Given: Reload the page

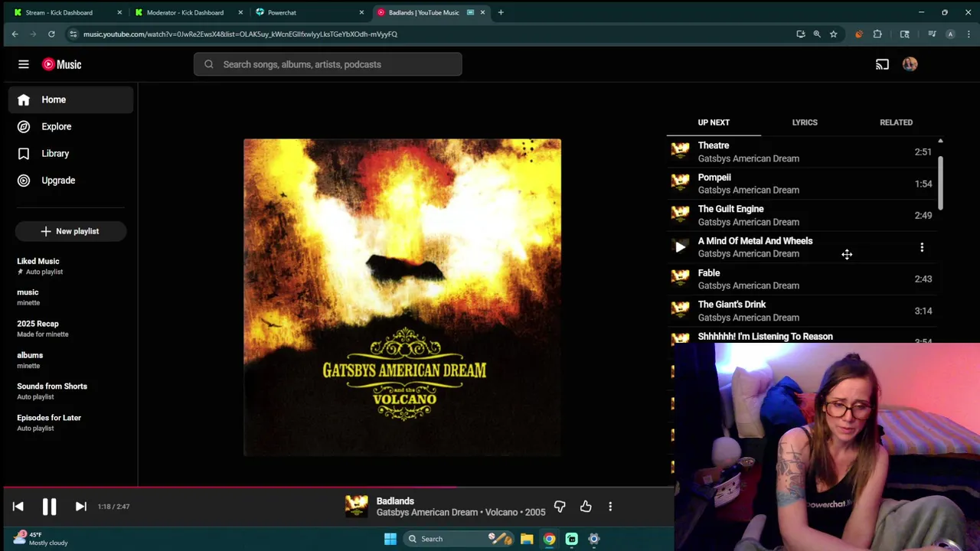Looking at the screenshot, I should (51, 34).
